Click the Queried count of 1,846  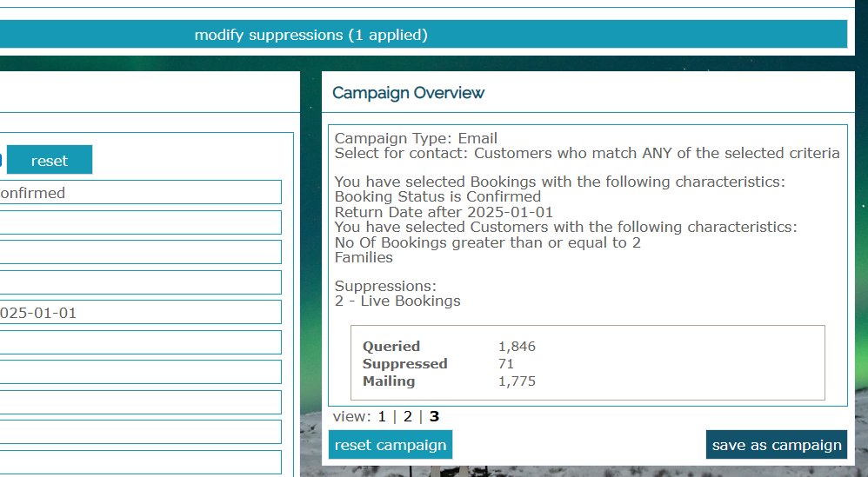pos(517,347)
